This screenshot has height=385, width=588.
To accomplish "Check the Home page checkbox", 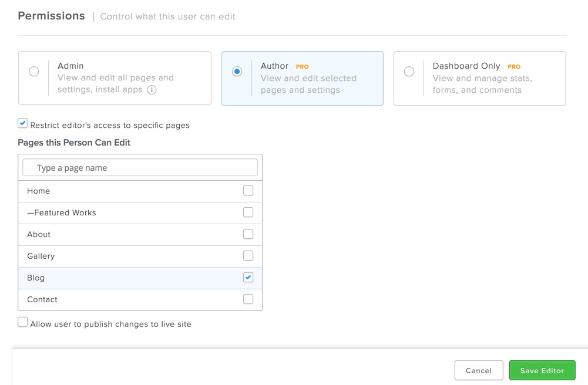I will pyautogui.click(x=248, y=191).
